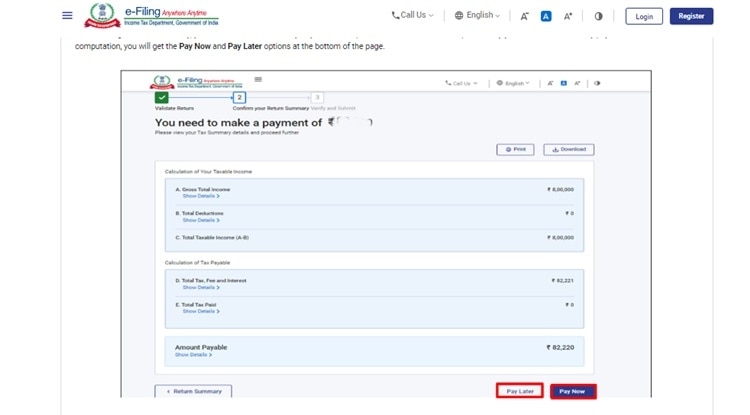Expand Show Details under Amount Payable
This screenshot has height=415, width=750.
(x=192, y=355)
